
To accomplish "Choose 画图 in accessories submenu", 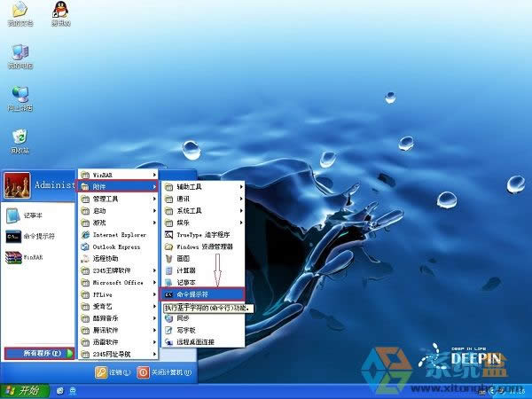I will click(x=183, y=259).
